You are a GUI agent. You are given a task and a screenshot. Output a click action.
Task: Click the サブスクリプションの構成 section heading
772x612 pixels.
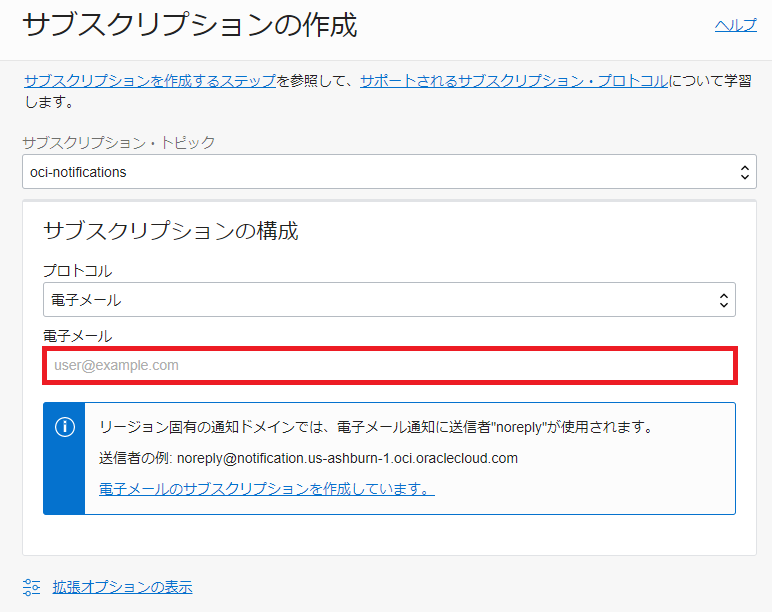click(171, 231)
